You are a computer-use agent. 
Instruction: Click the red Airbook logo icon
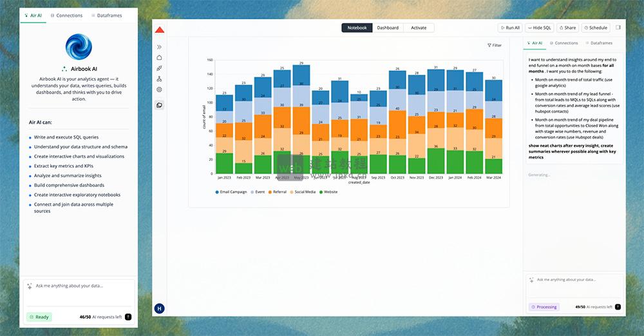(160, 30)
